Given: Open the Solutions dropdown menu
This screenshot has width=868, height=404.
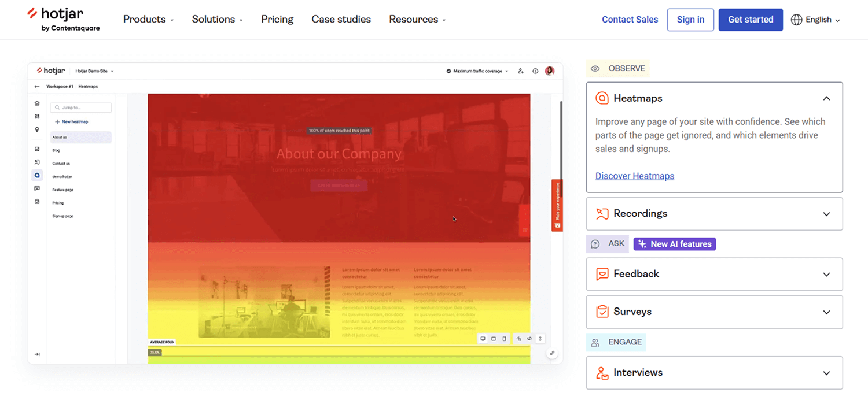Looking at the screenshot, I should tap(217, 19).
